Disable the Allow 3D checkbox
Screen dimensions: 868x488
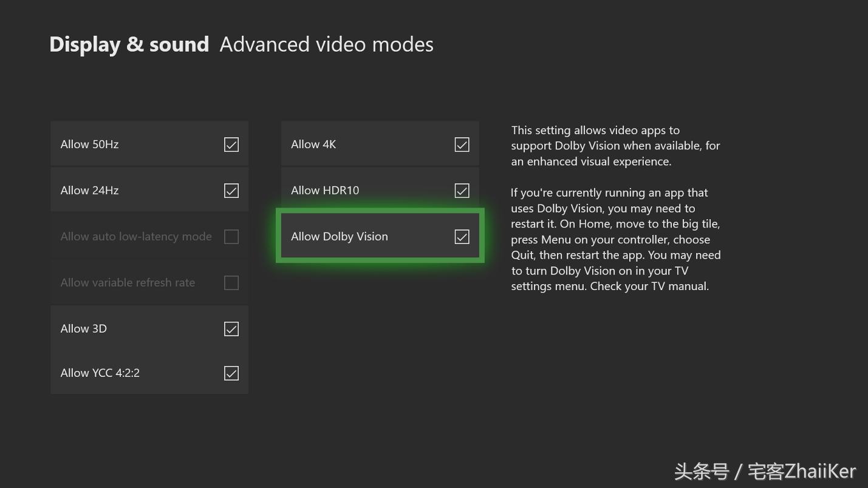tap(231, 329)
